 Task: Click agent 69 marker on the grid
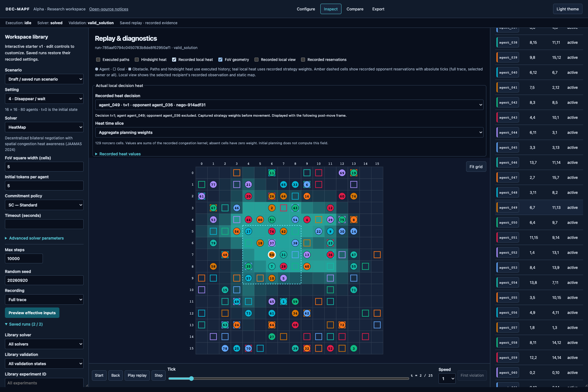[342, 173]
